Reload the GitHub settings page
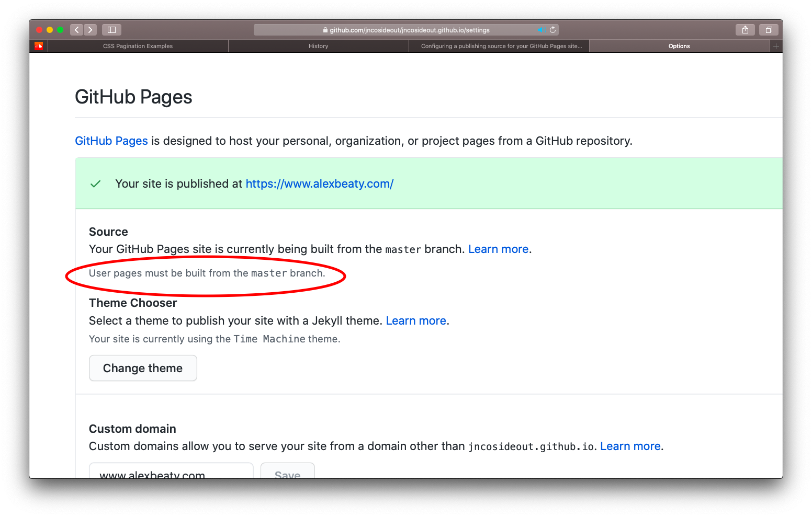 tap(552, 30)
